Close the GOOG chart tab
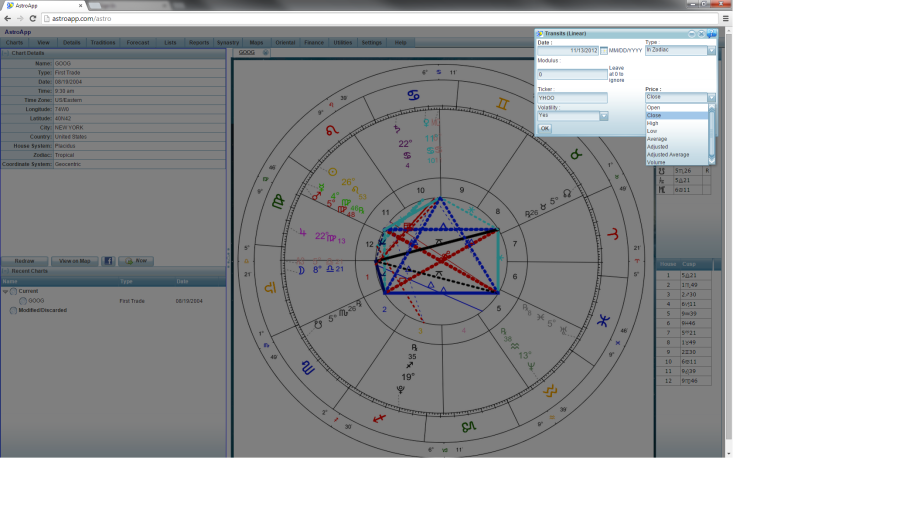The width and height of the screenshot is (900, 506). click(x=265, y=52)
